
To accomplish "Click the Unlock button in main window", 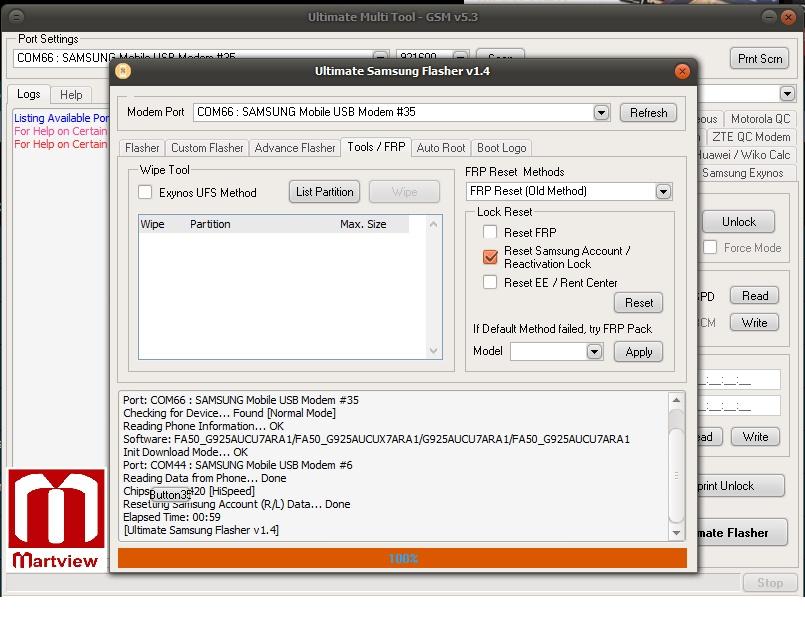I will 738,222.
